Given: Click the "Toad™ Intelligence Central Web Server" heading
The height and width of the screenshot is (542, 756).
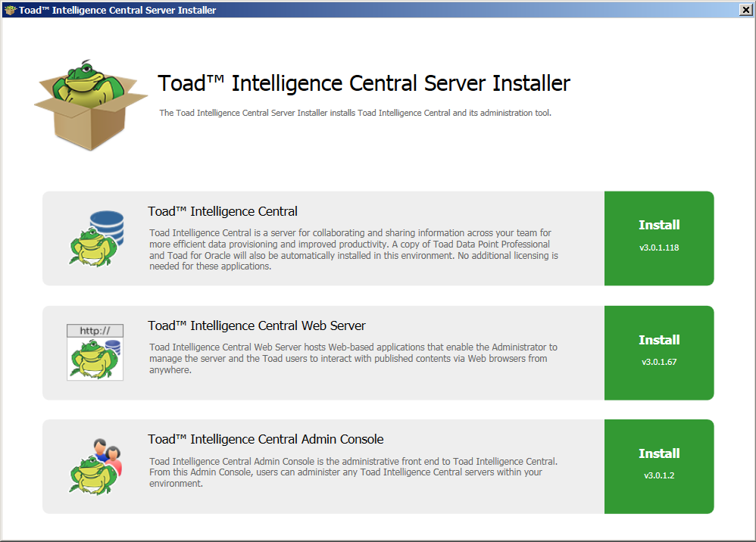Looking at the screenshot, I should 257,326.
